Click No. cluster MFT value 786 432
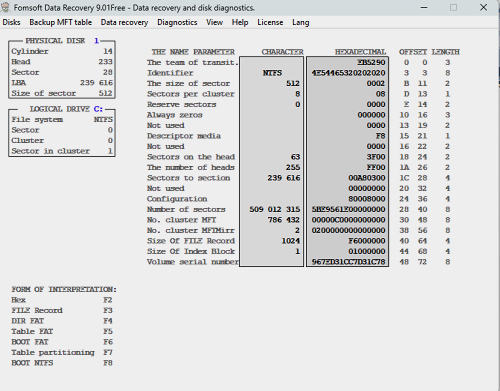The height and width of the screenshot is (391, 500). 284,220
